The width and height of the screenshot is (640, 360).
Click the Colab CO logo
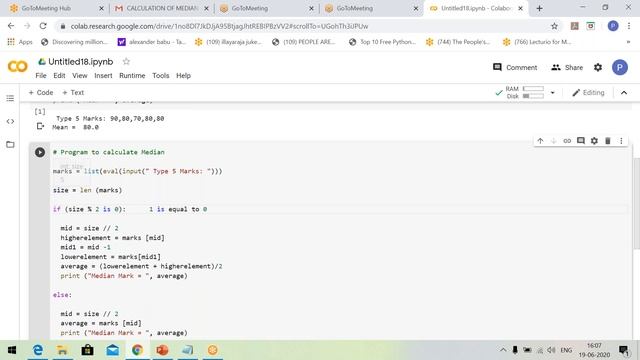(18, 66)
